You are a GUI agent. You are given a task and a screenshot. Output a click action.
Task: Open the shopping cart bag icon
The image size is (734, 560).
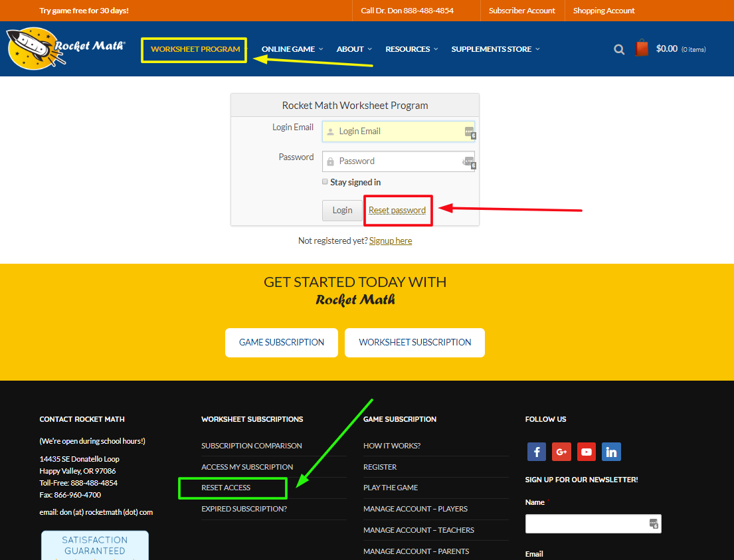(641, 48)
